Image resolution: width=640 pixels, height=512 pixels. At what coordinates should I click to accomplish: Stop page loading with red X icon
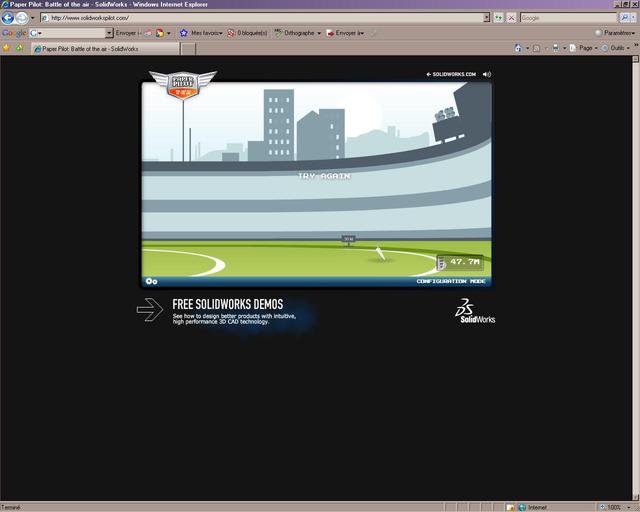[x=511, y=18]
